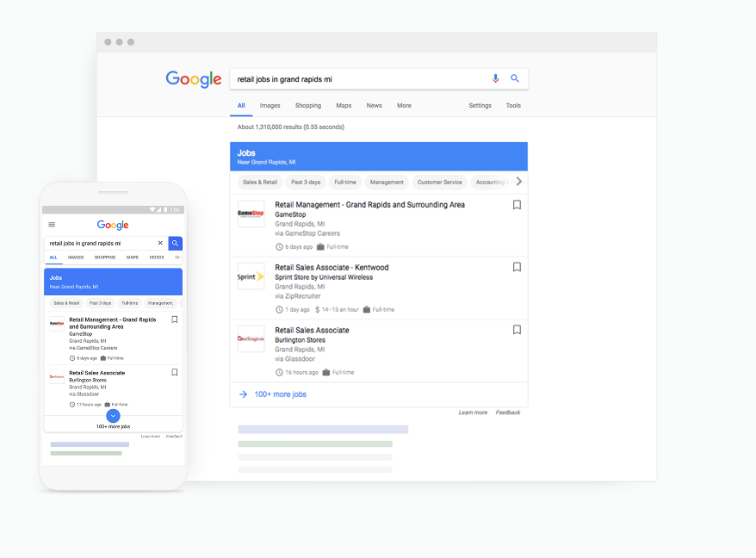Open Settings in search toolbar
The image size is (756, 558).
coord(480,106)
